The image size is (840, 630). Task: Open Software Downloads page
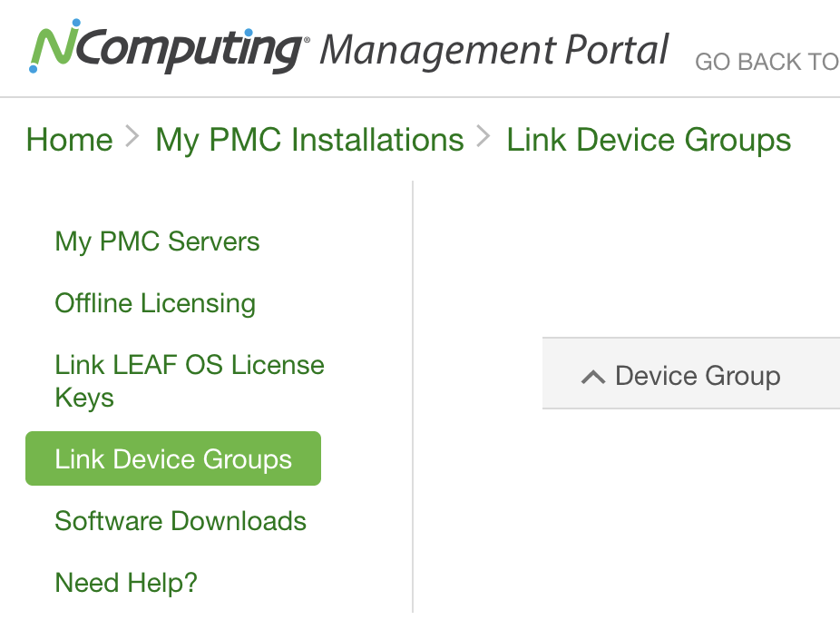pyautogui.click(x=181, y=521)
